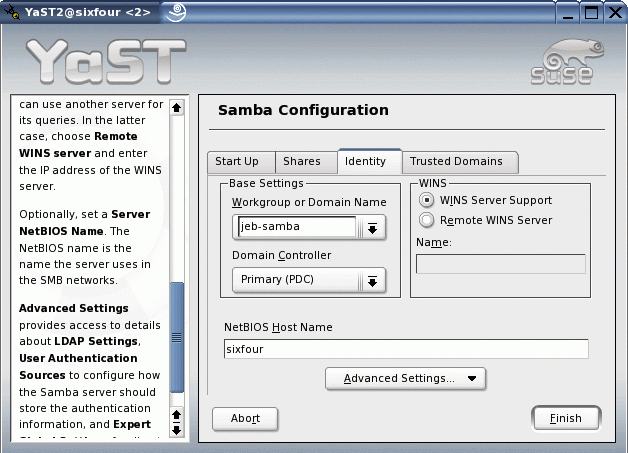The width and height of the screenshot is (628, 453).
Task: Click the 'Domain Controller' label
Action: (282, 255)
